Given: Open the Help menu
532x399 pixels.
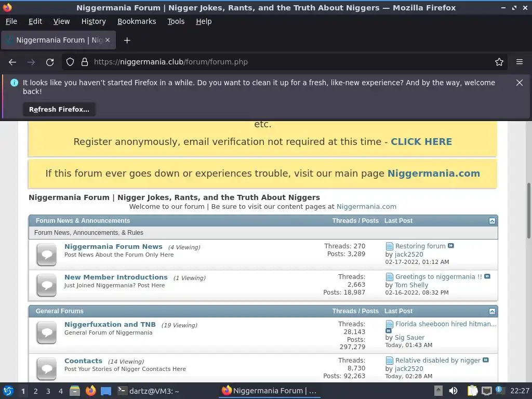Looking at the screenshot, I should (204, 21).
